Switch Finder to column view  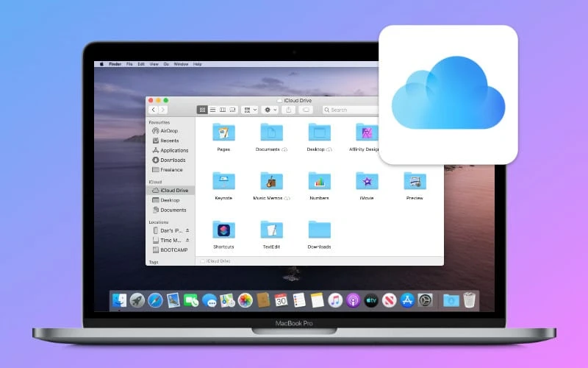click(222, 110)
